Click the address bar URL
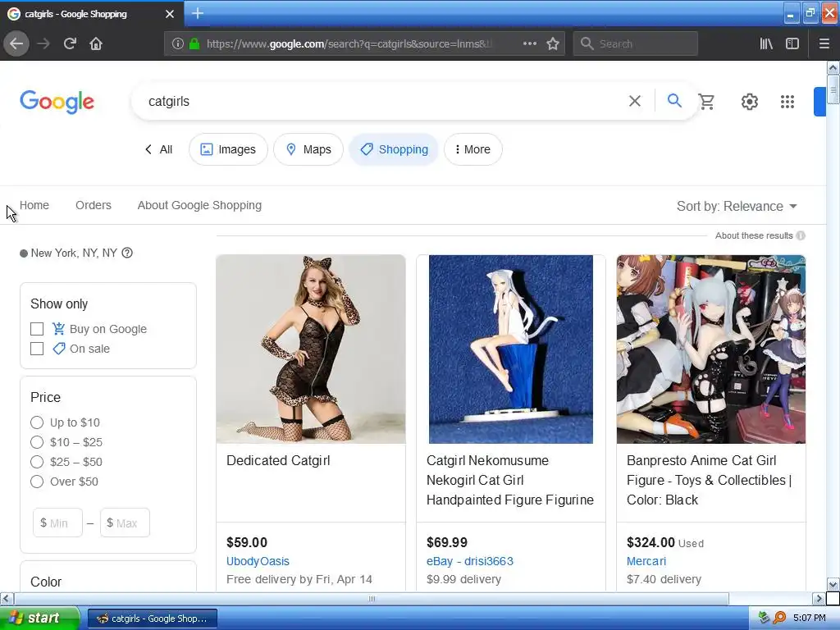This screenshot has height=630, width=840. [349, 43]
